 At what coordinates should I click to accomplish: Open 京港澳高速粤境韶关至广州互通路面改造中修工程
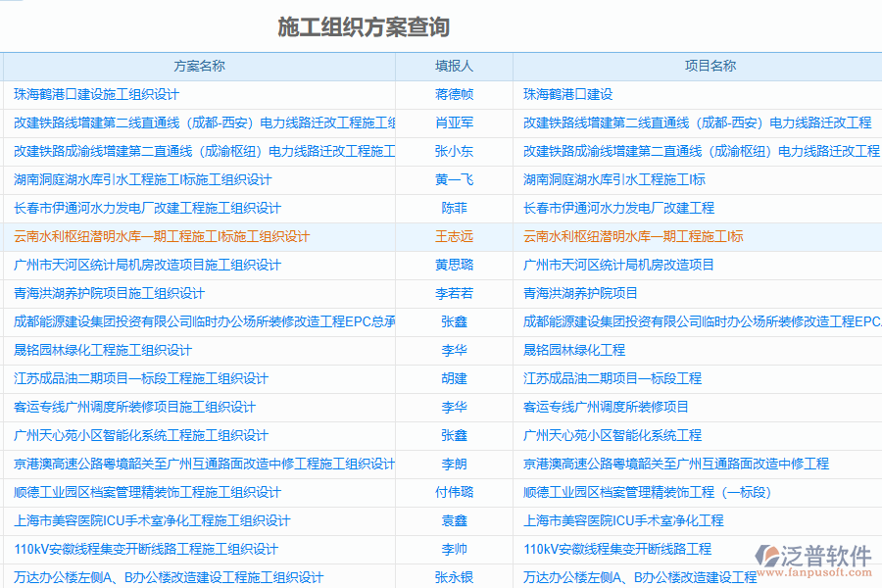tap(675, 464)
